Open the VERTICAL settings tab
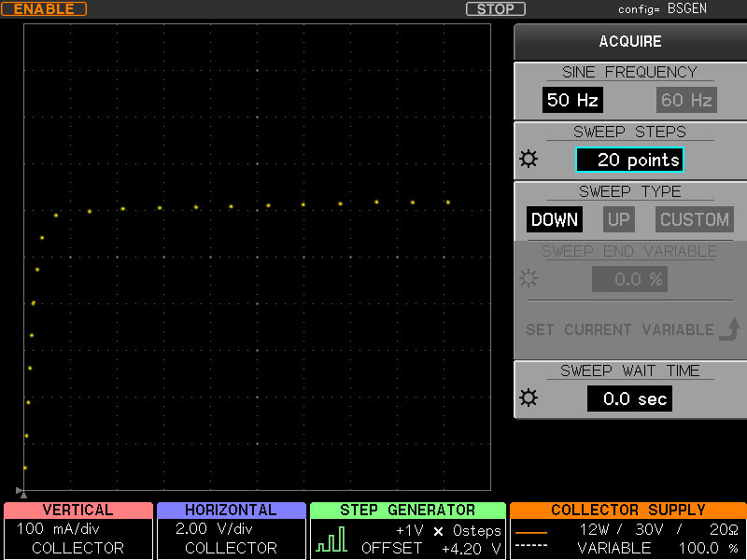 click(78, 510)
